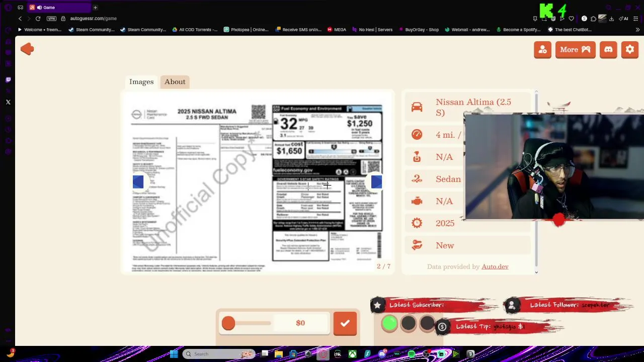This screenshot has width=644, height=362.
Task: Click the Sedan body type value
Action: pos(448,179)
